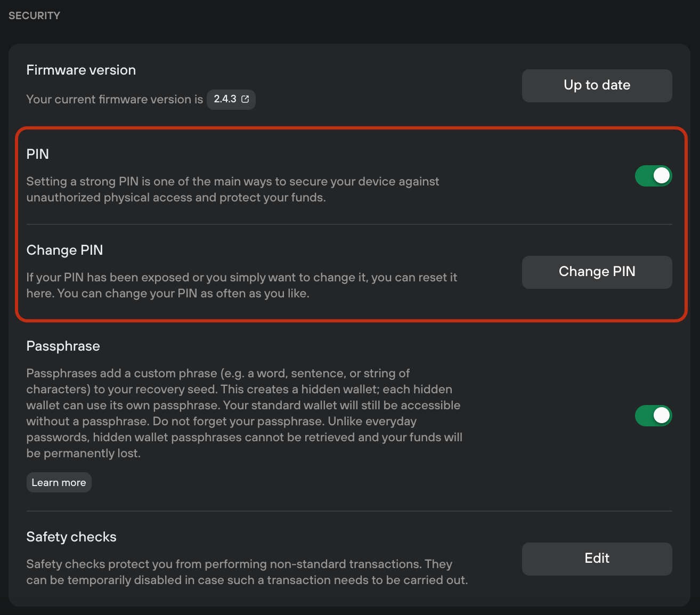
Task: Open the external link icon beside 2.4.3
Action: [245, 99]
